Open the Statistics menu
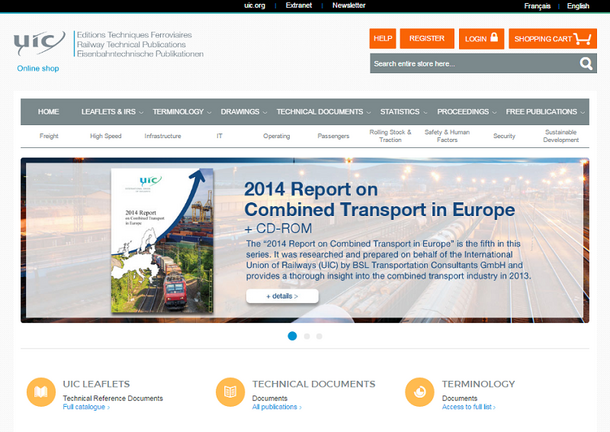610x432 pixels. pyautogui.click(x=400, y=112)
